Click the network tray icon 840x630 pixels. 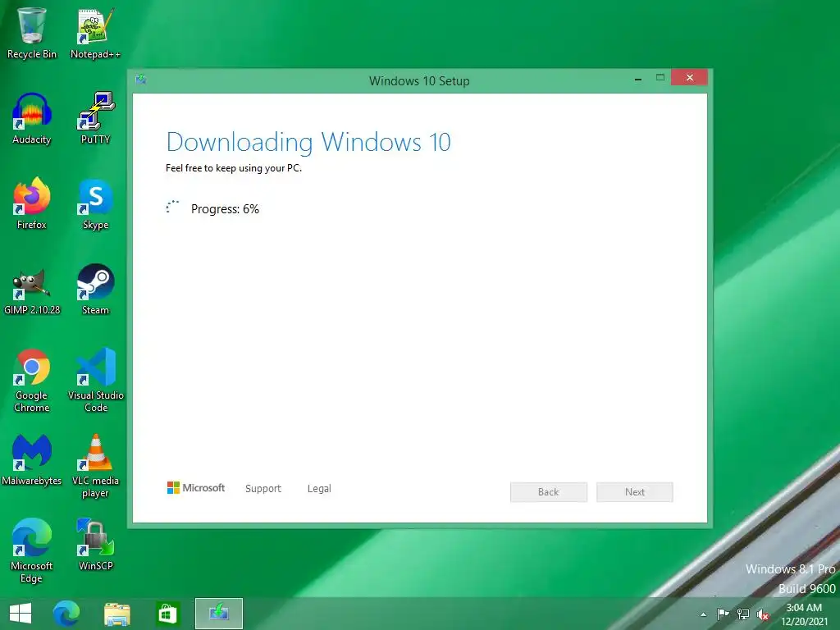(x=743, y=614)
